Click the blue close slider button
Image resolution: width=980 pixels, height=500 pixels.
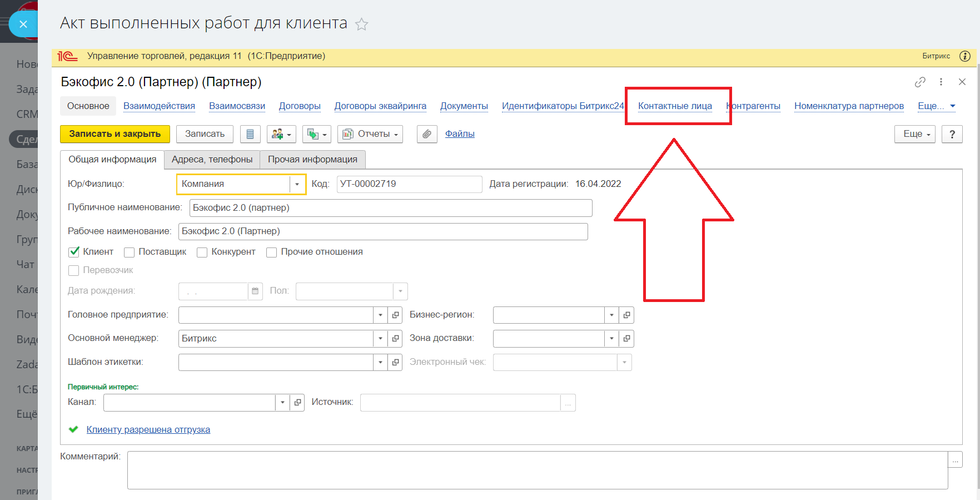(x=23, y=24)
